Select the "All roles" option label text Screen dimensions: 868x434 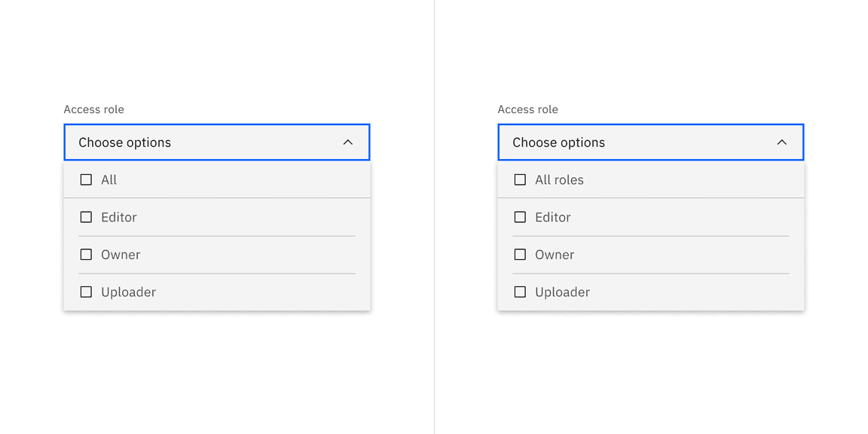click(x=559, y=180)
